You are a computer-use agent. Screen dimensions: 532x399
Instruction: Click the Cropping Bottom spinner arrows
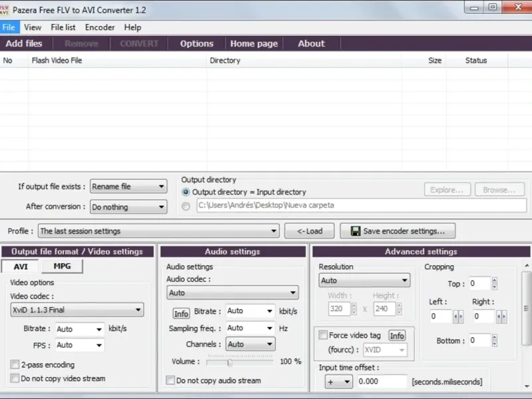pyautogui.click(x=494, y=340)
